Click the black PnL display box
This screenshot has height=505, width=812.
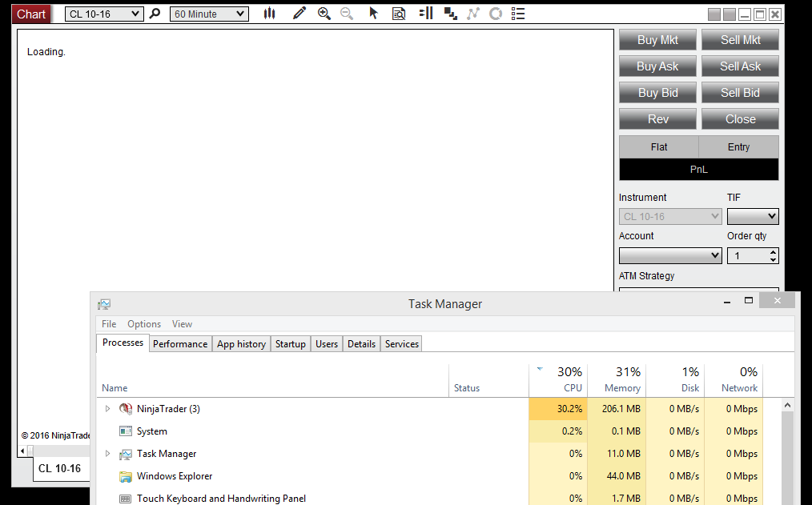click(699, 169)
